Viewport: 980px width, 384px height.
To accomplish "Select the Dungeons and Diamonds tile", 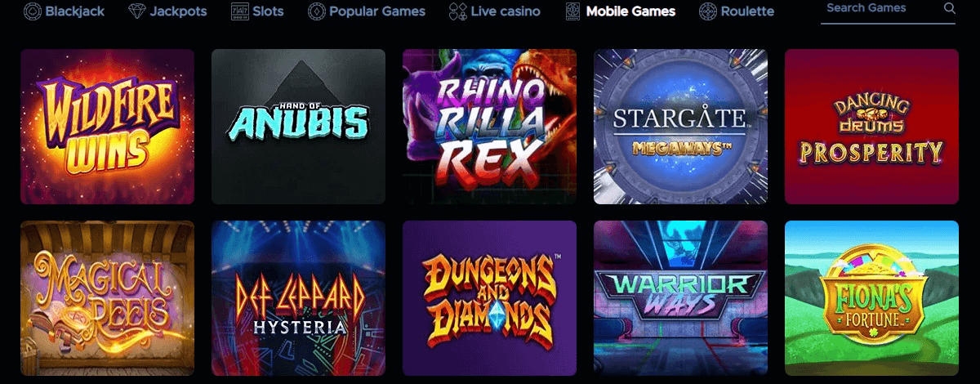I will click(489, 298).
